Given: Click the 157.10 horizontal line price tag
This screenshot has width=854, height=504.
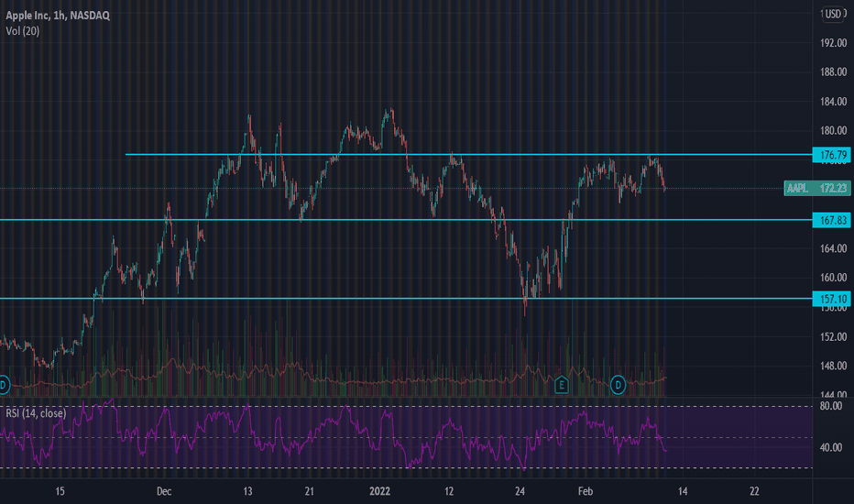Looking at the screenshot, I should tap(832, 299).
